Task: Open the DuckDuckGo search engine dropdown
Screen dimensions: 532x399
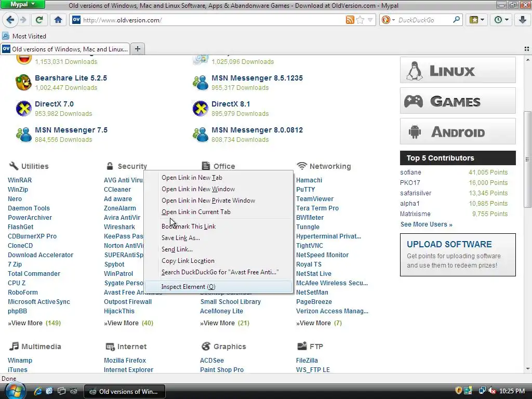Action: tap(388, 20)
